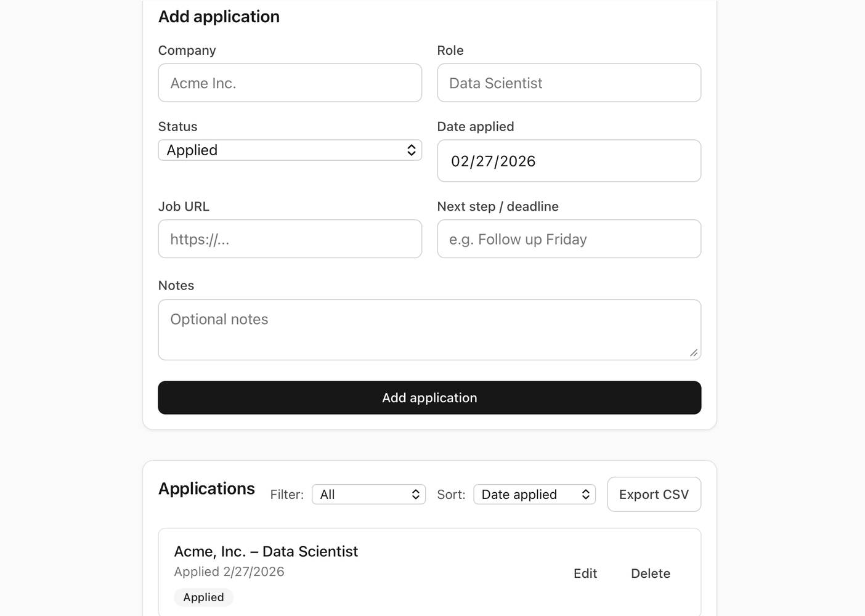Click the Notes textarea

click(429, 330)
